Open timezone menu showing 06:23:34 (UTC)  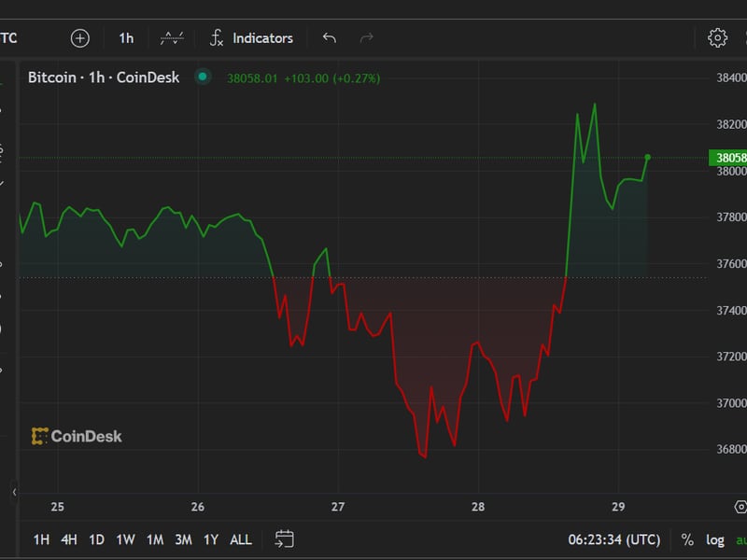(613, 539)
